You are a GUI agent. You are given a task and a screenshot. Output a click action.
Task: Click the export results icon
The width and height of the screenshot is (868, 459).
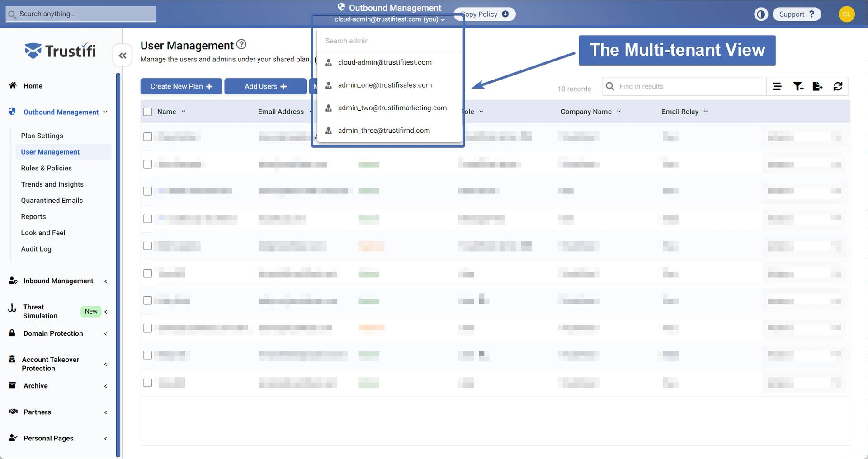point(817,86)
